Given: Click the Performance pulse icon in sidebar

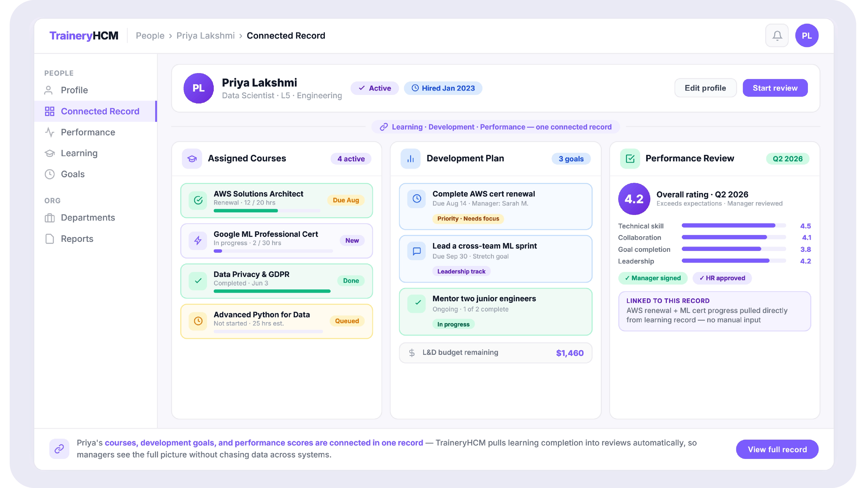Looking at the screenshot, I should pyautogui.click(x=49, y=132).
